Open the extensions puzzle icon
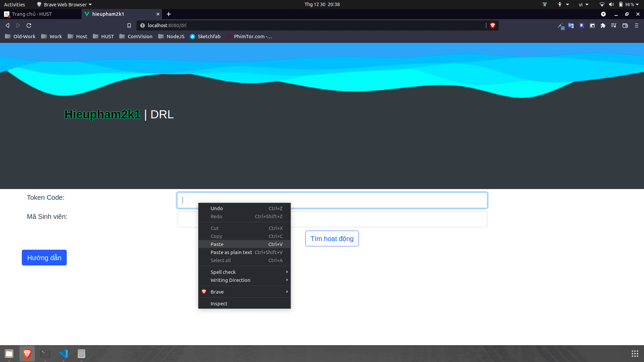Screen dimensions: 644x362 pos(603,25)
